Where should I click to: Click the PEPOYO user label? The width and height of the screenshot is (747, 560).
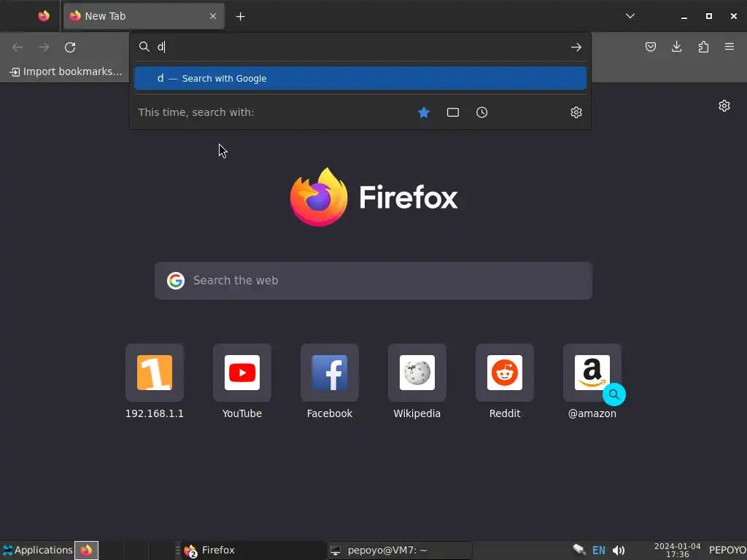(x=727, y=551)
